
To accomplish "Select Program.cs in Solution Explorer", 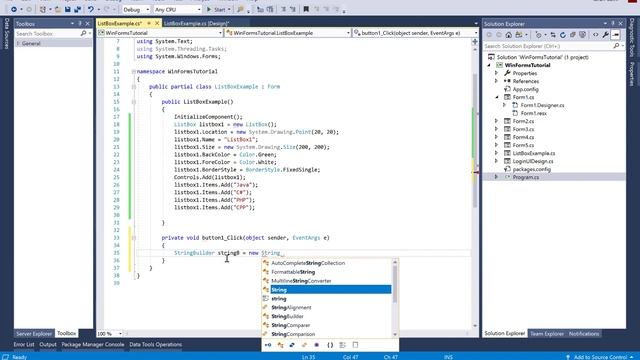I will [x=526, y=177].
